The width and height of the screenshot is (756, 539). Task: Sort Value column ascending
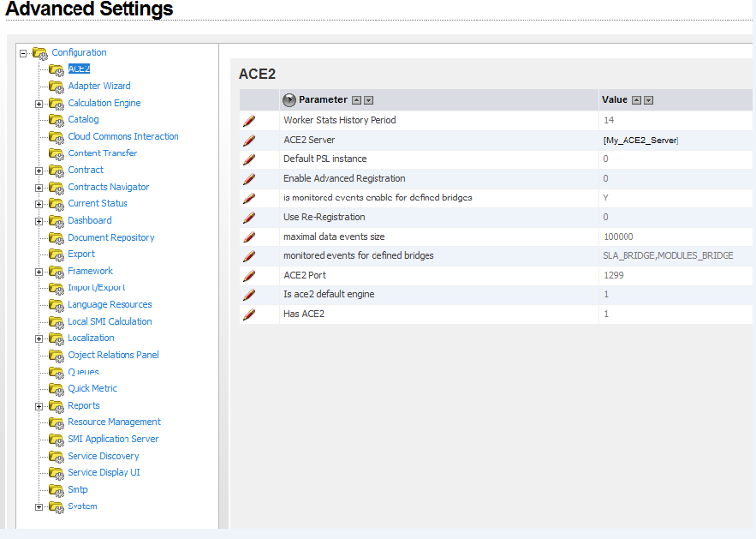point(637,100)
